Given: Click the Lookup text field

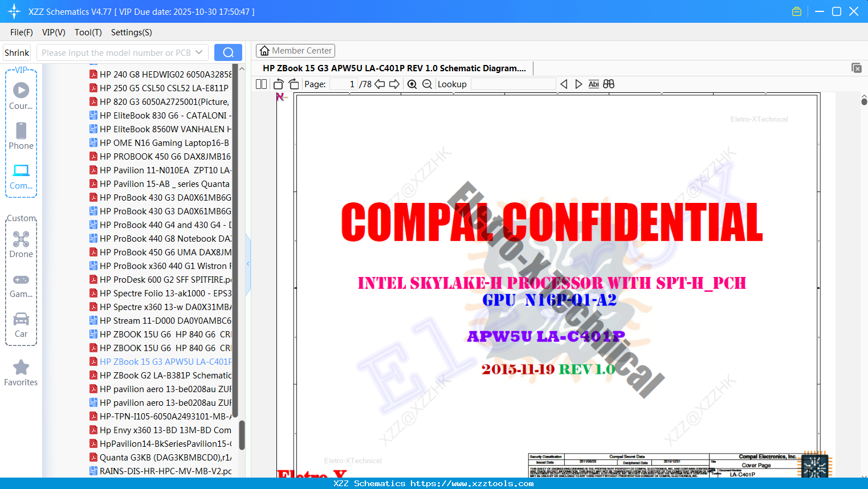Looking at the screenshot, I should point(513,84).
